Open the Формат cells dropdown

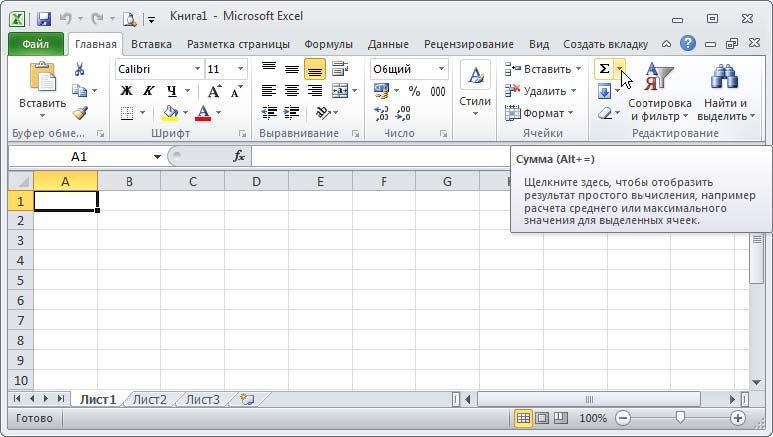[x=540, y=113]
